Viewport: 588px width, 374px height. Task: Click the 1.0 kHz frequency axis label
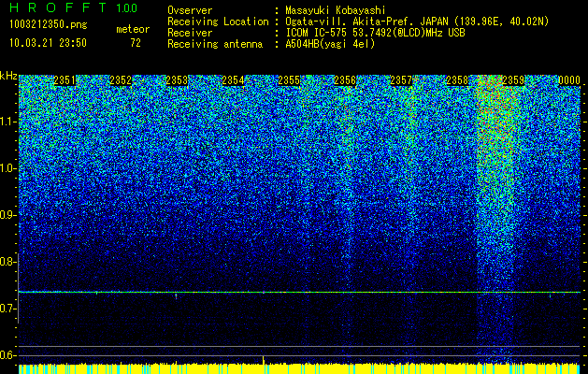7,169
